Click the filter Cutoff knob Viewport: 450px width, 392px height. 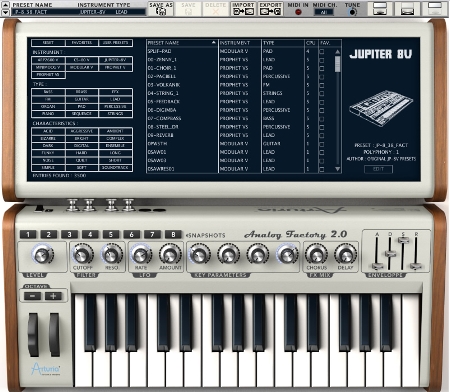82,255
